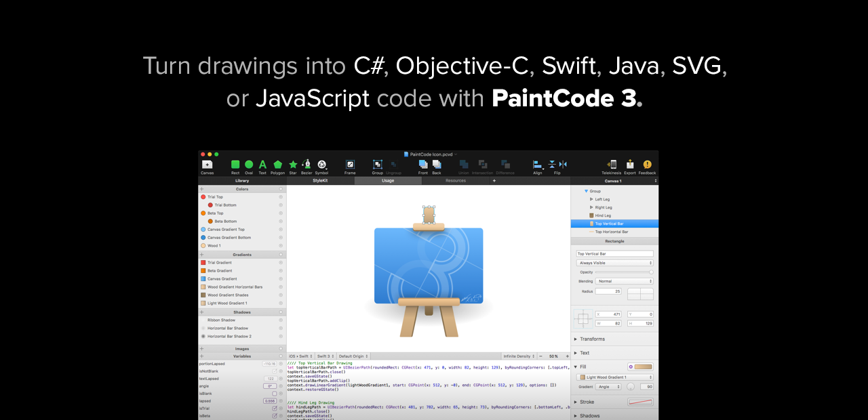Add a shadow with Shadows plus
The image size is (868, 420).
coord(201,312)
